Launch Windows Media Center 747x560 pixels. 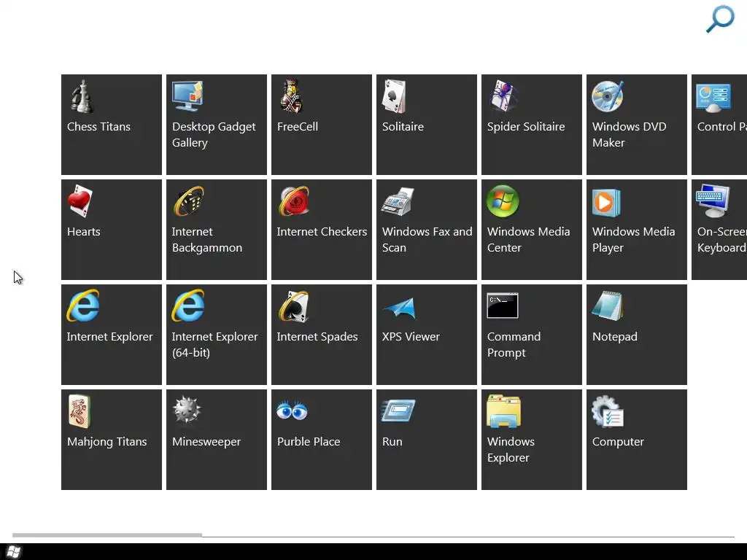(x=532, y=230)
